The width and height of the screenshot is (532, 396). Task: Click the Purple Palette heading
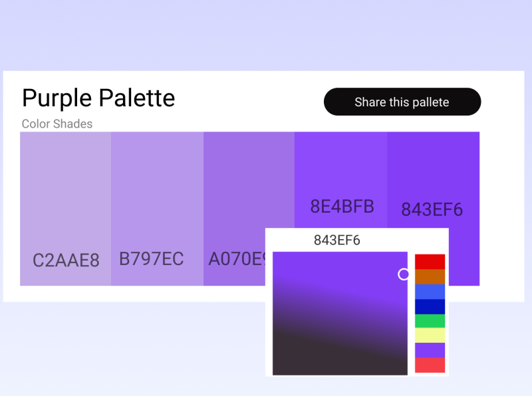(x=98, y=98)
